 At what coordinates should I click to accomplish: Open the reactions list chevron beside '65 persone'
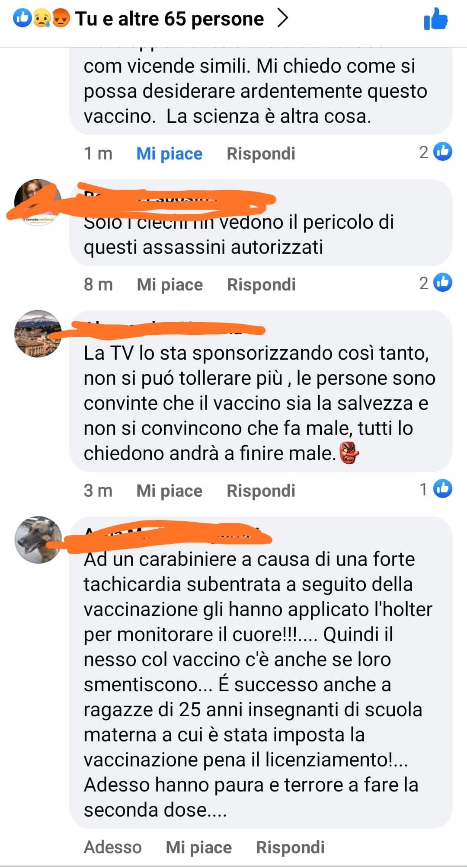click(x=282, y=18)
